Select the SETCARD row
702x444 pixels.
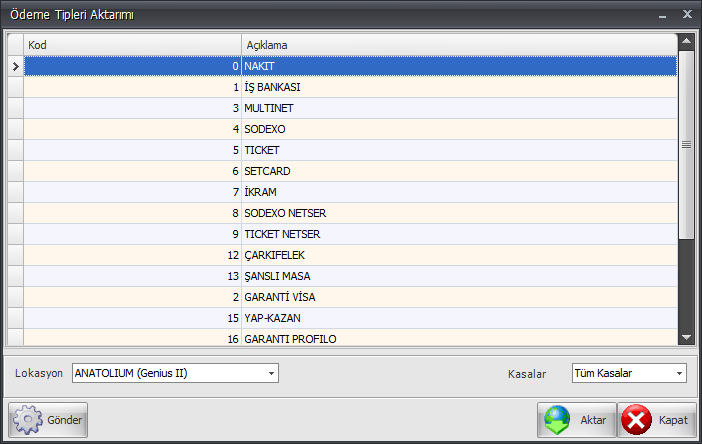(351, 171)
